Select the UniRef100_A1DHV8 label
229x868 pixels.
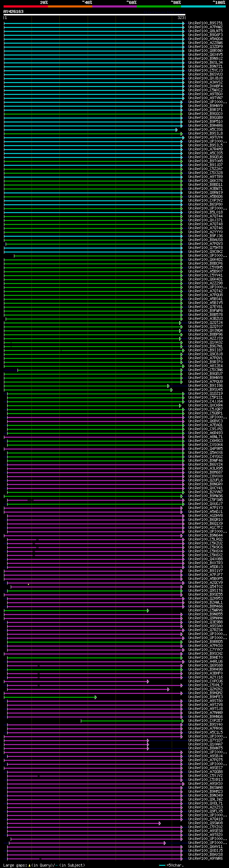tap(205, 516)
